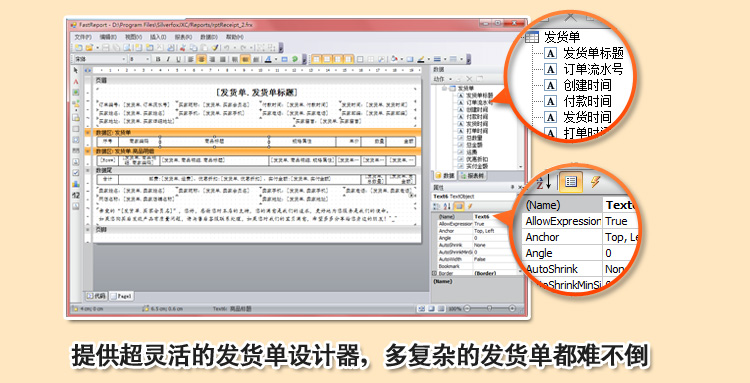Select the 数据 tab below data tree
Viewport: 750px width, 383px height.
444,176
